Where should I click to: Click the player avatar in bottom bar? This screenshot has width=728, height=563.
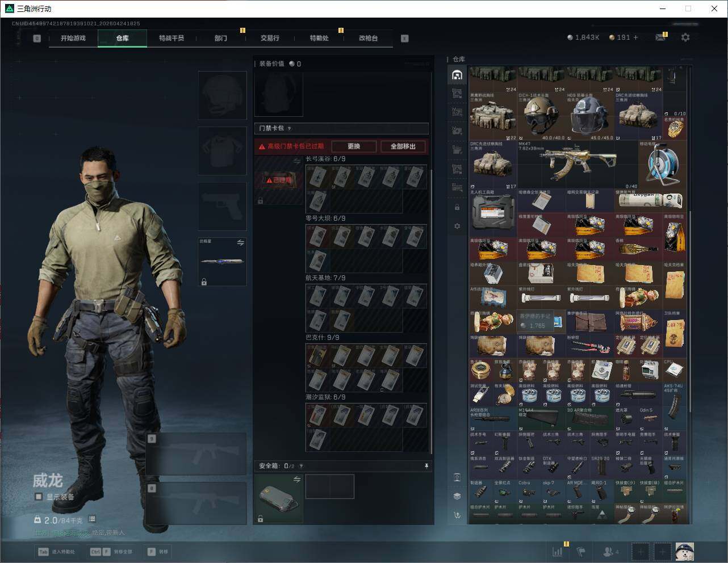coord(684,551)
